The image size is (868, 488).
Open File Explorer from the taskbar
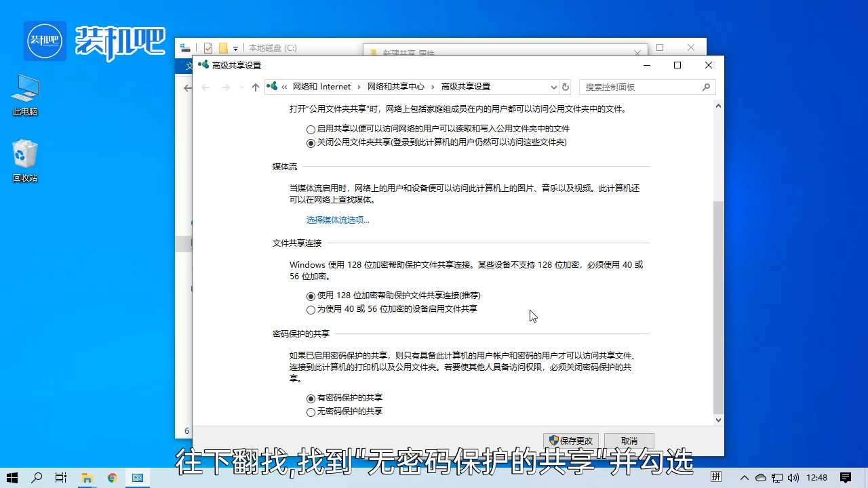87,477
